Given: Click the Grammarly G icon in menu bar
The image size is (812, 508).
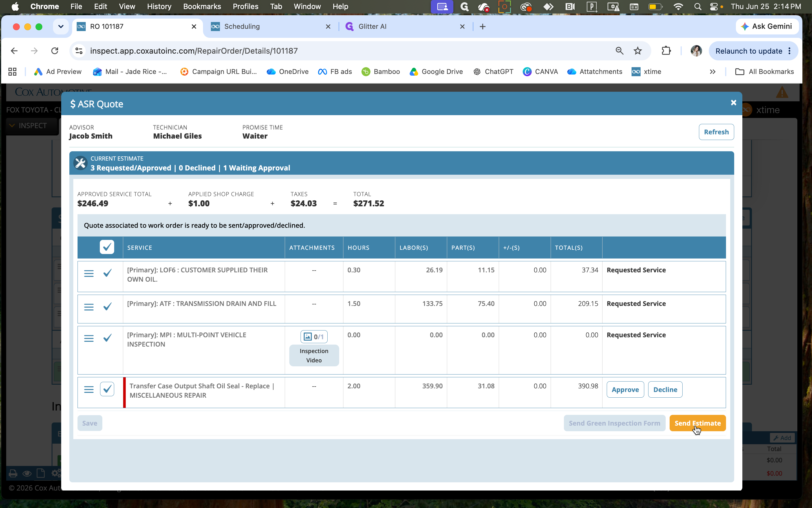Looking at the screenshot, I should [x=464, y=7].
